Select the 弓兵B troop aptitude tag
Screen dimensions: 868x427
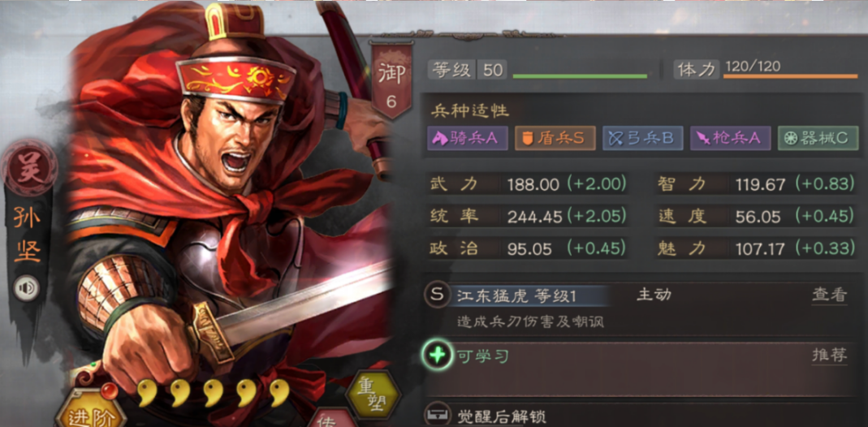click(x=642, y=138)
